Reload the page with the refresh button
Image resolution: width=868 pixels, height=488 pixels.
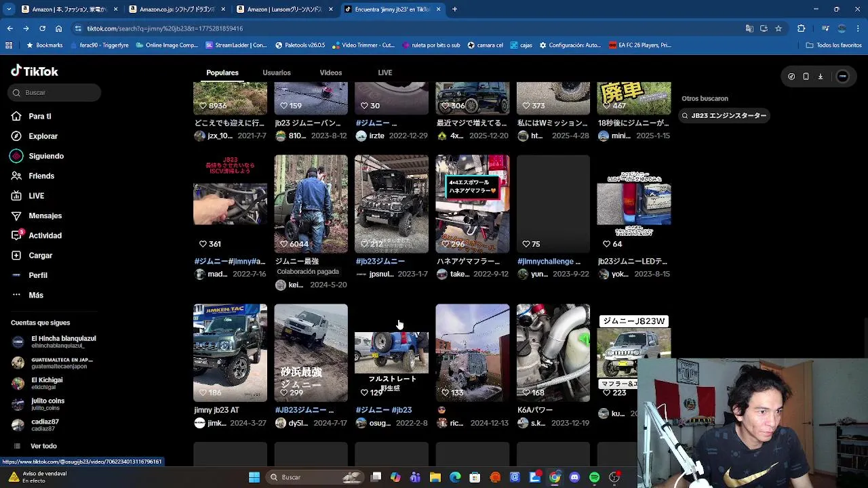(x=42, y=28)
